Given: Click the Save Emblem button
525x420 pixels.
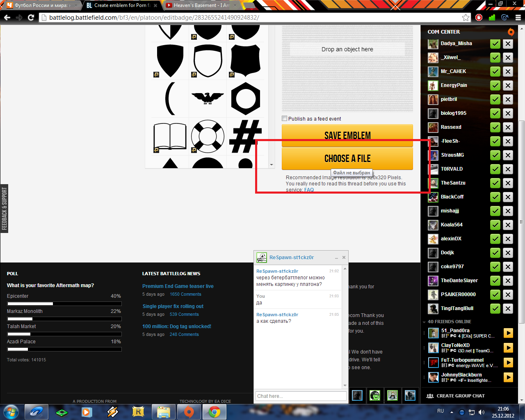Looking at the screenshot, I should point(347,135).
